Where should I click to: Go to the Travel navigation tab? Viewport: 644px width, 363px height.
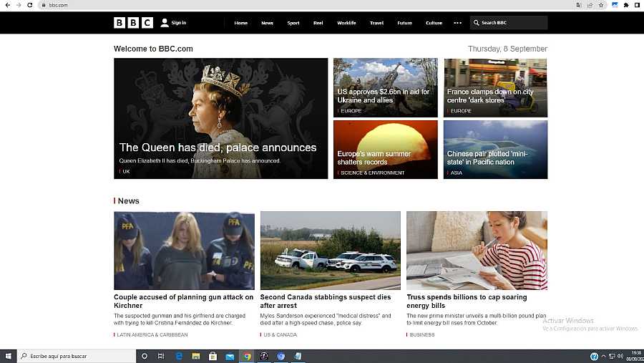[x=376, y=23]
